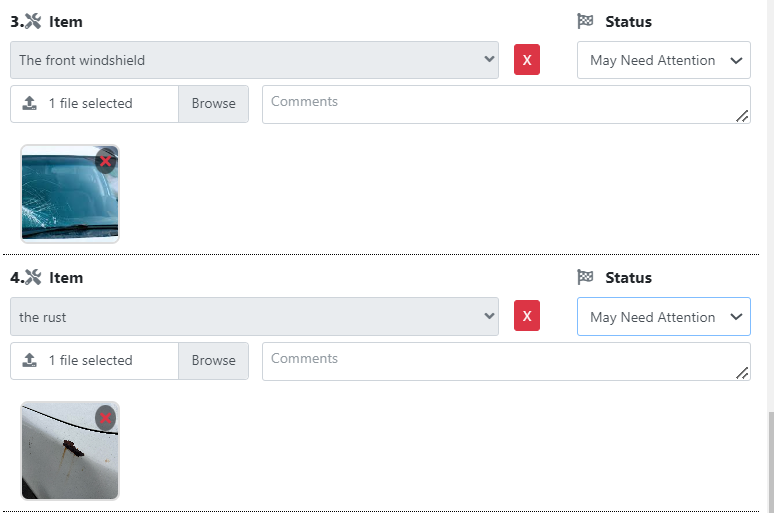Click the checkered flag icon above item 4 status

[x=585, y=277]
